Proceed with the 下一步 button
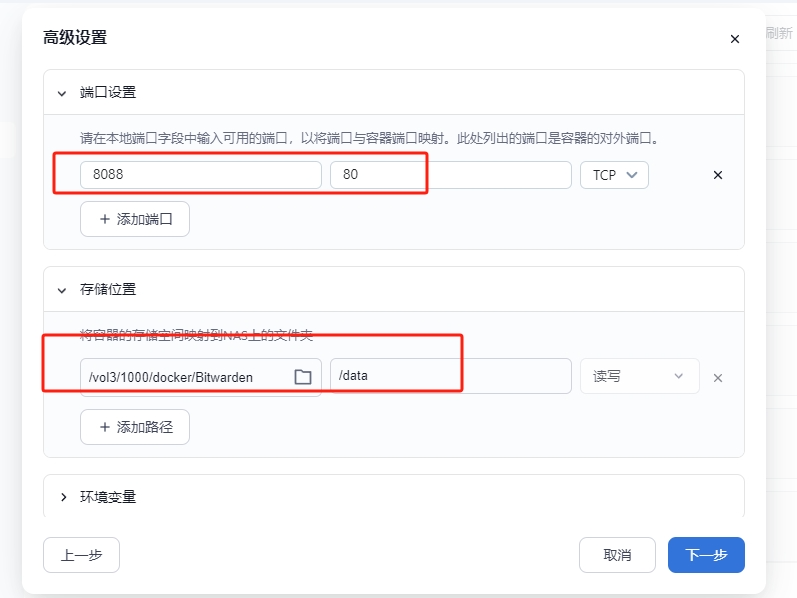Viewport: 797px width, 598px height. (x=706, y=555)
